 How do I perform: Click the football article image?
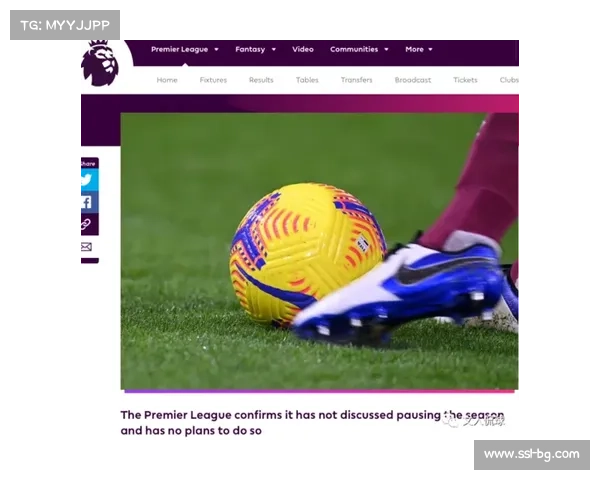(319, 250)
